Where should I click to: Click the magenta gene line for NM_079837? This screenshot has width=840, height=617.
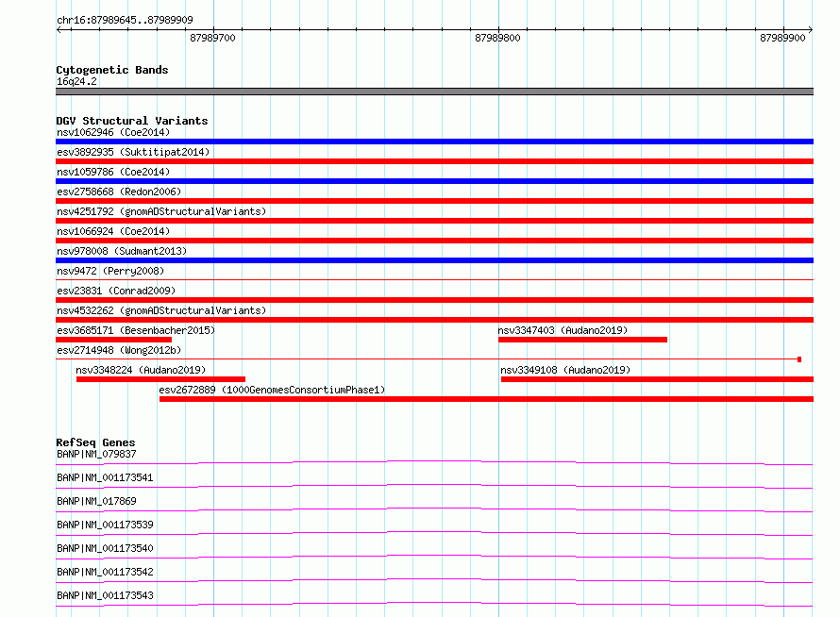tap(434, 462)
